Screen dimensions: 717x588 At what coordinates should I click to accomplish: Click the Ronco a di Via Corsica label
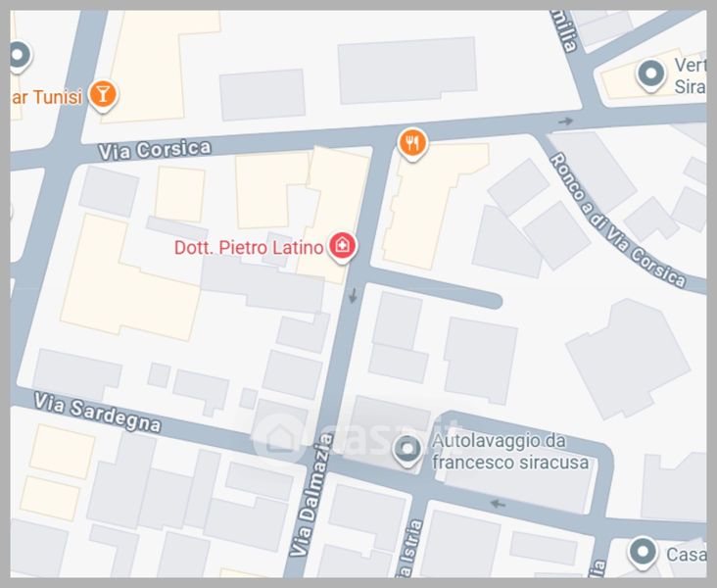(618, 220)
